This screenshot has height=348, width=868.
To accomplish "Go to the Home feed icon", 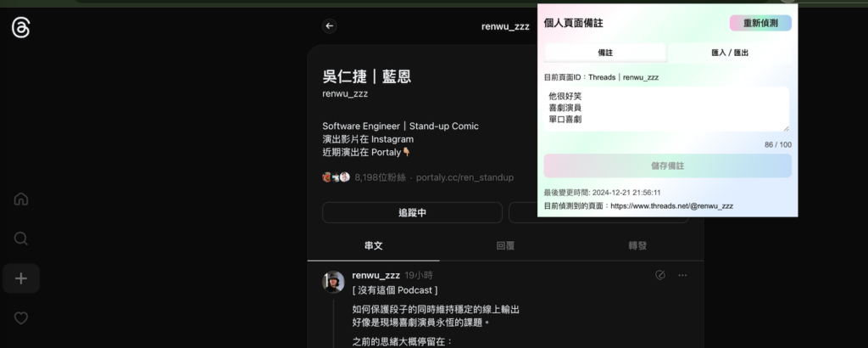I will pyautogui.click(x=21, y=199).
